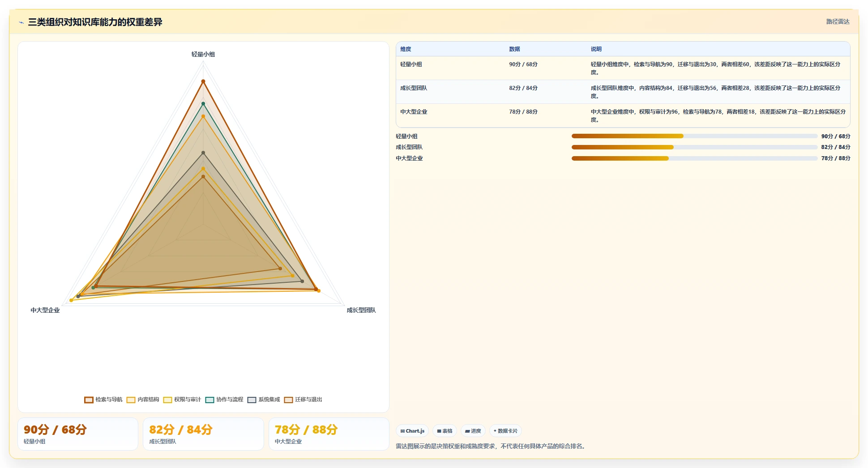Screen dimensions: 868x468
Task: Click the 中大型企业 radar axis label
Action: pos(45,310)
